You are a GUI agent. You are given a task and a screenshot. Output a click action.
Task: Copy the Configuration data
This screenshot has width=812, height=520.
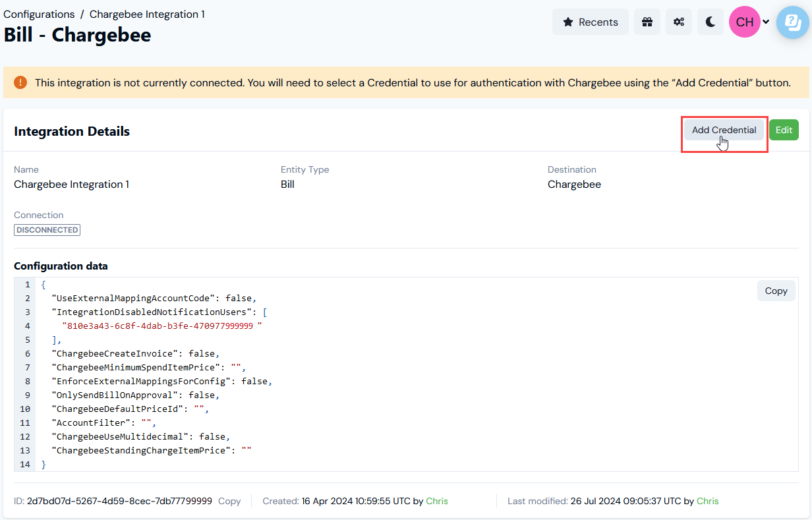776,291
